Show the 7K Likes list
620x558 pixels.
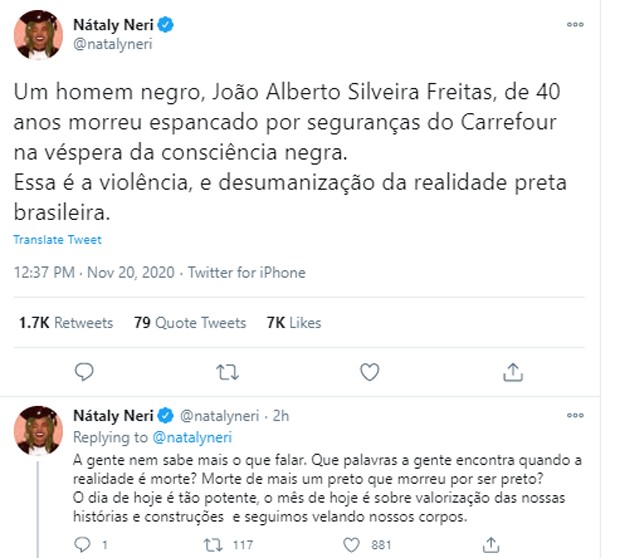pyautogui.click(x=294, y=323)
